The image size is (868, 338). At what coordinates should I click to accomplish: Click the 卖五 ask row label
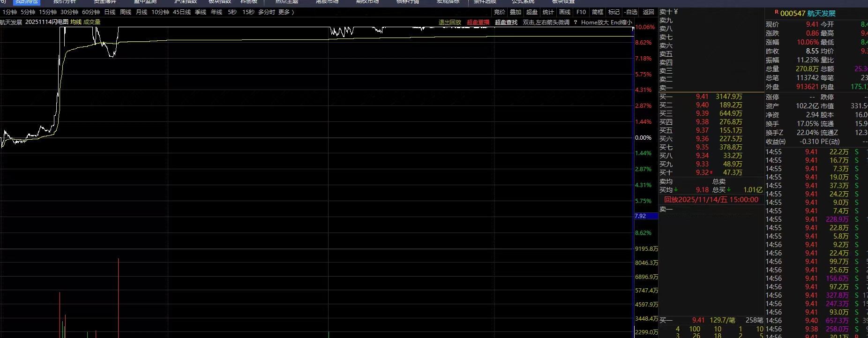pos(666,54)
